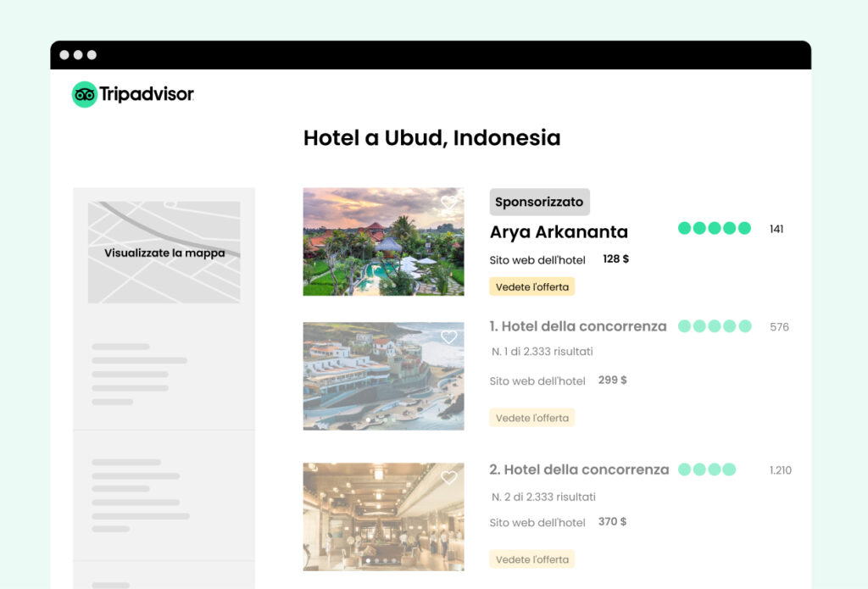Click Vedete l'offerta for the 299 $ hotel
Image resolution: width=868 pixels, height=589 pixels.
coord(532,418)
